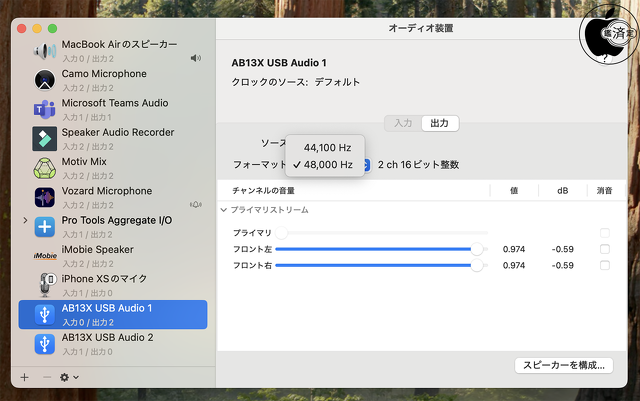This screenshot has height=401, width=640.
Task: Click the Microsoft Teams Audio icon
Action: 45,109
